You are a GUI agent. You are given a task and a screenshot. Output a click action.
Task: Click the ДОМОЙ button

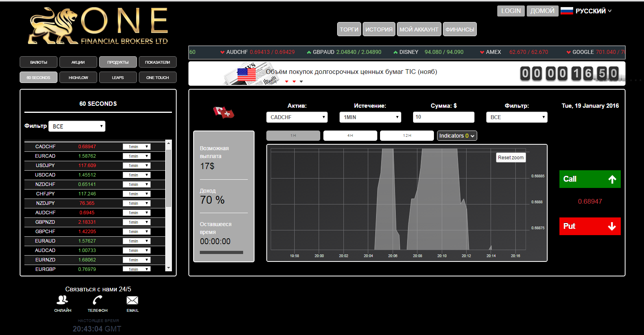[x=543, y=11]
